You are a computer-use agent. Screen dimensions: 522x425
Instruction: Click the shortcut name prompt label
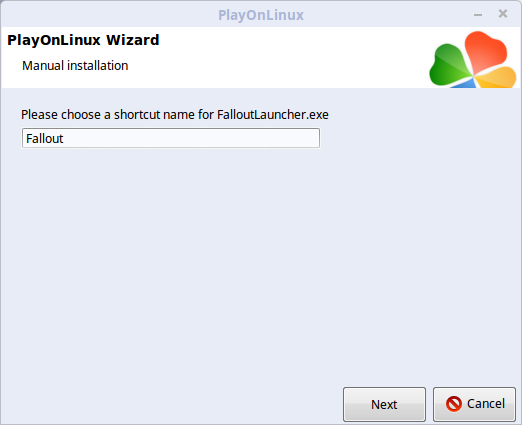pos(175,115)
